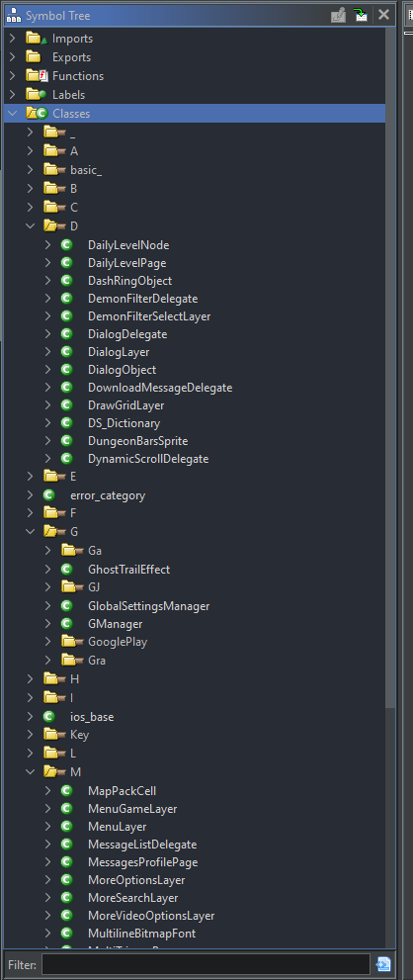
Task: Click the Classes folder icon
Action: (x=37, y=114)
